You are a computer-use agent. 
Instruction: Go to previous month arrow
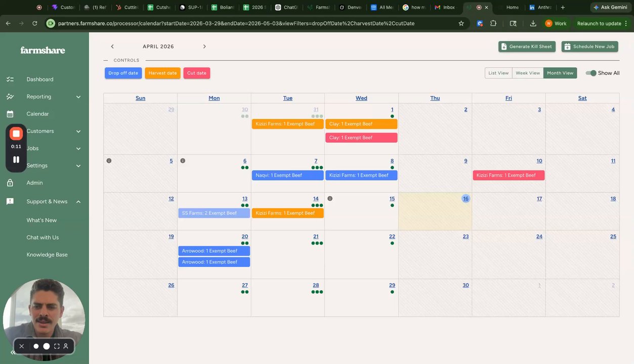point(112,47)
